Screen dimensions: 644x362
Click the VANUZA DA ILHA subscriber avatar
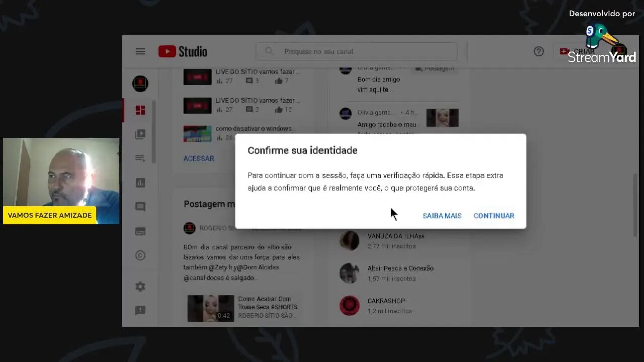tap(349, 241)
